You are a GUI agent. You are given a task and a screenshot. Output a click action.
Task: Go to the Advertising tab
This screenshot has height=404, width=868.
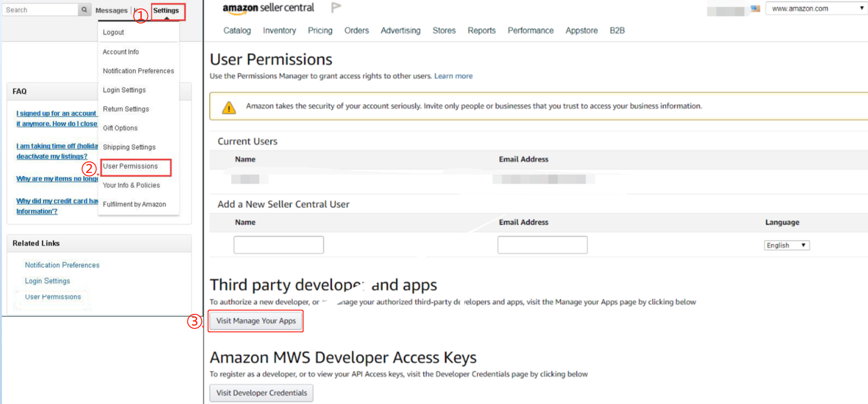400,31
